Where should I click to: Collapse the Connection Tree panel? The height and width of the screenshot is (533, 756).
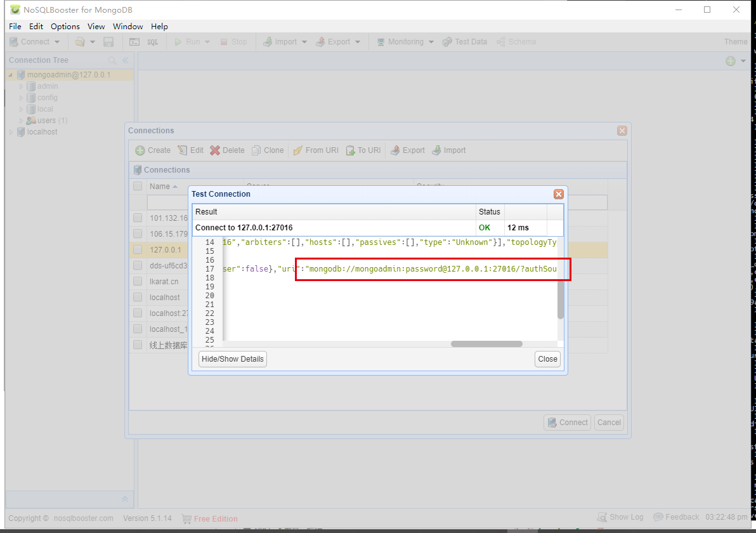pos(126,60)
